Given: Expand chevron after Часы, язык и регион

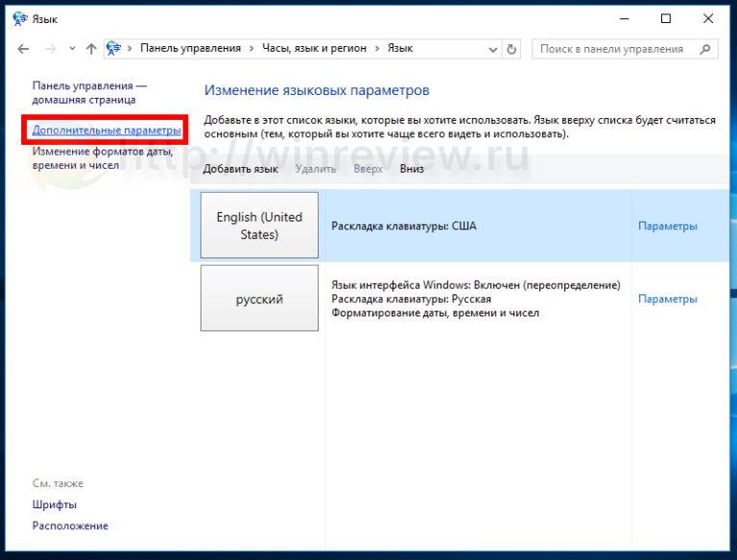Looking at the screenshot, I should 379,49.
